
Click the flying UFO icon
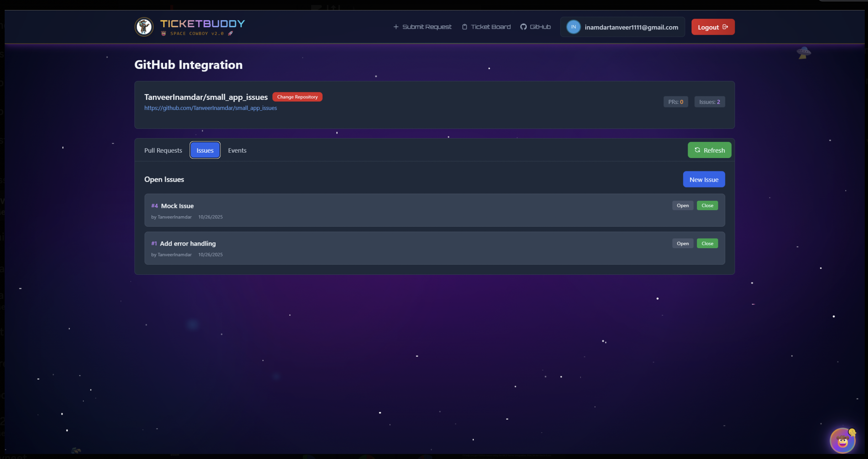point(804,53)
